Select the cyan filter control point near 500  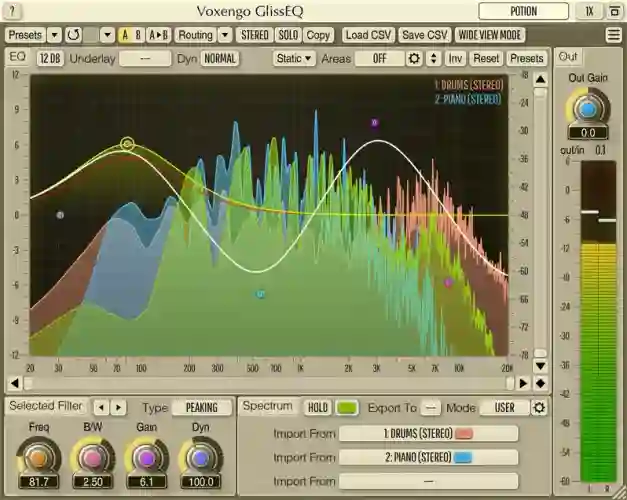click(x=260, y=294)
